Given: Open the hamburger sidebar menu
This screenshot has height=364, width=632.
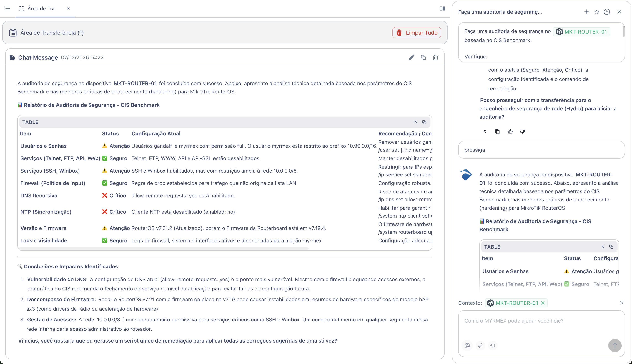Looking at the screenshot, I should point(7,9).
